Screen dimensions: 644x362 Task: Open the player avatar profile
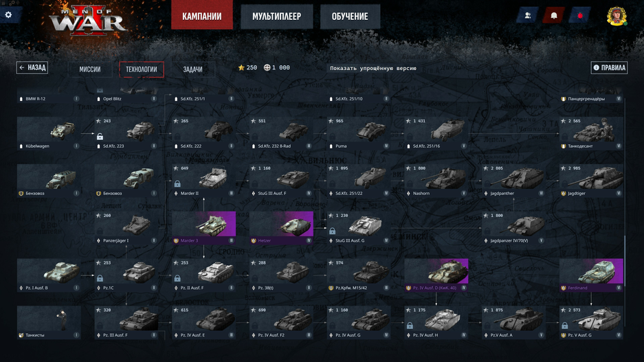coord(617,16)
